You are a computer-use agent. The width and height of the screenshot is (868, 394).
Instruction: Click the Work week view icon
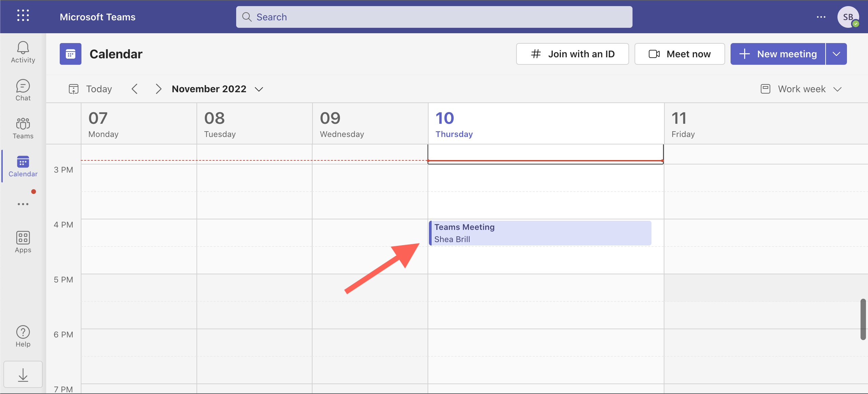tap(766, 89)
